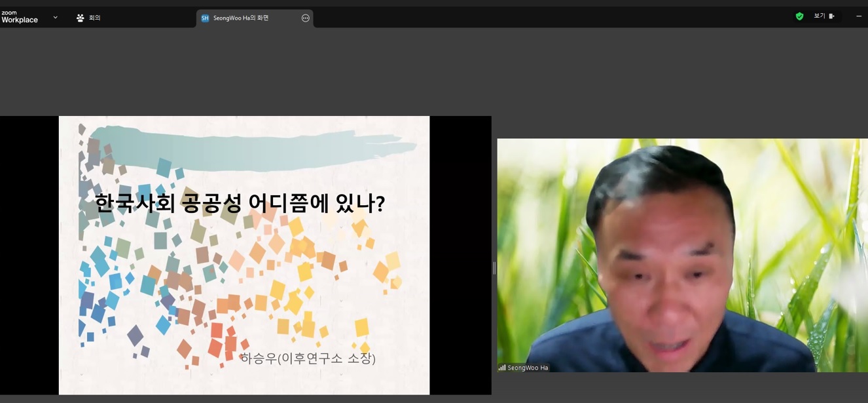Open the 보기 view menu
This screenshot has height=403, width=868.
coord(819,16)
